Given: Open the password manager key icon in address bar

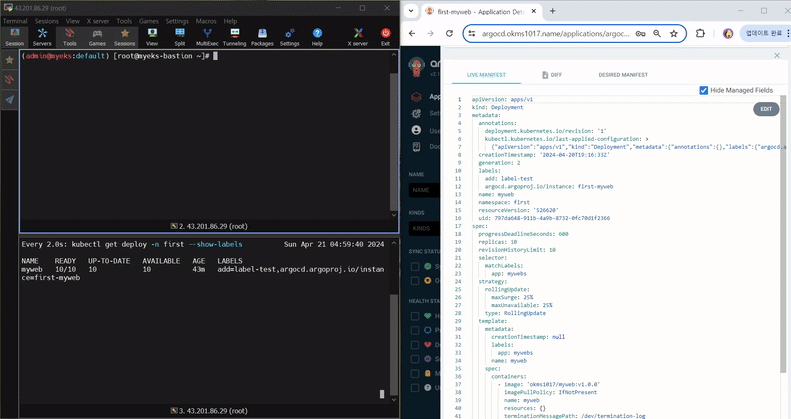Looking at the screenshot, I should pos(640,33).
